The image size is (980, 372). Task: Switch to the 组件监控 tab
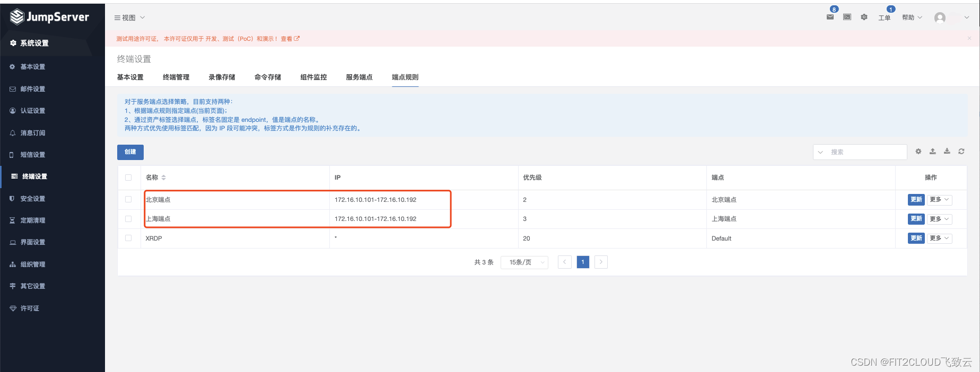point(313,77)
